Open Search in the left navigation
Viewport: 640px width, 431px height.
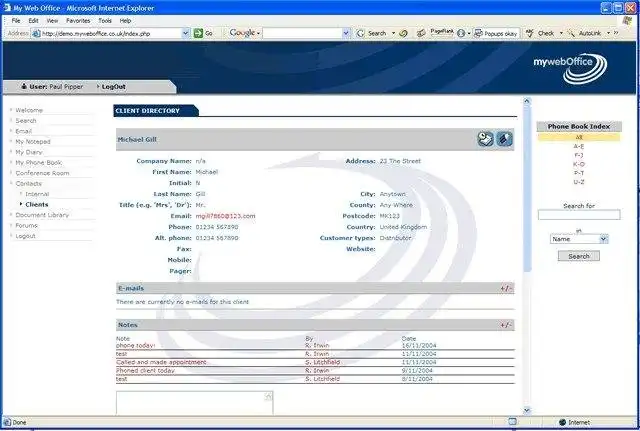click(26, 121)
